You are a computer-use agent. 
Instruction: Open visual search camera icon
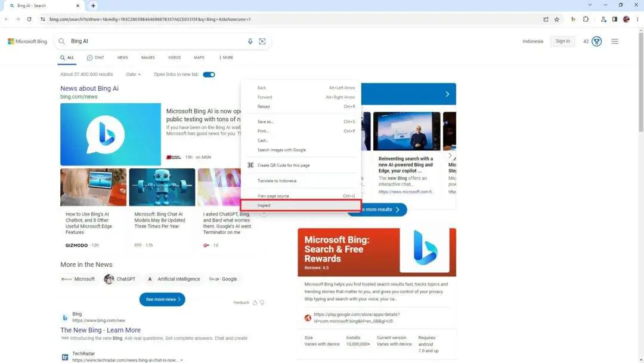tap(262, 41)
